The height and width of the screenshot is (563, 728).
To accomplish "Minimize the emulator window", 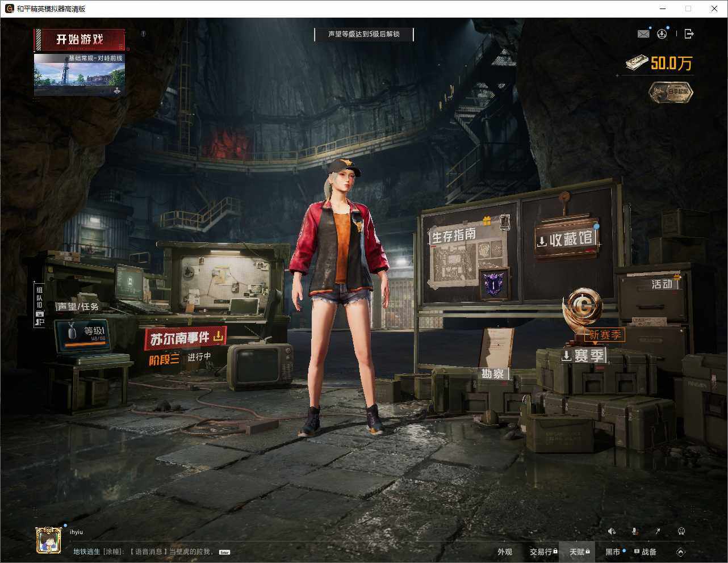I will [663, 9].
